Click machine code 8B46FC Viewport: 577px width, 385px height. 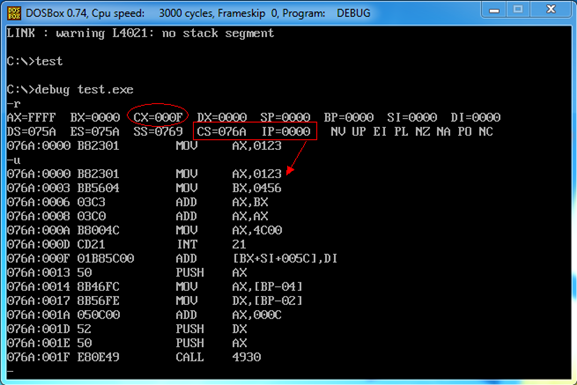point(98,286)
